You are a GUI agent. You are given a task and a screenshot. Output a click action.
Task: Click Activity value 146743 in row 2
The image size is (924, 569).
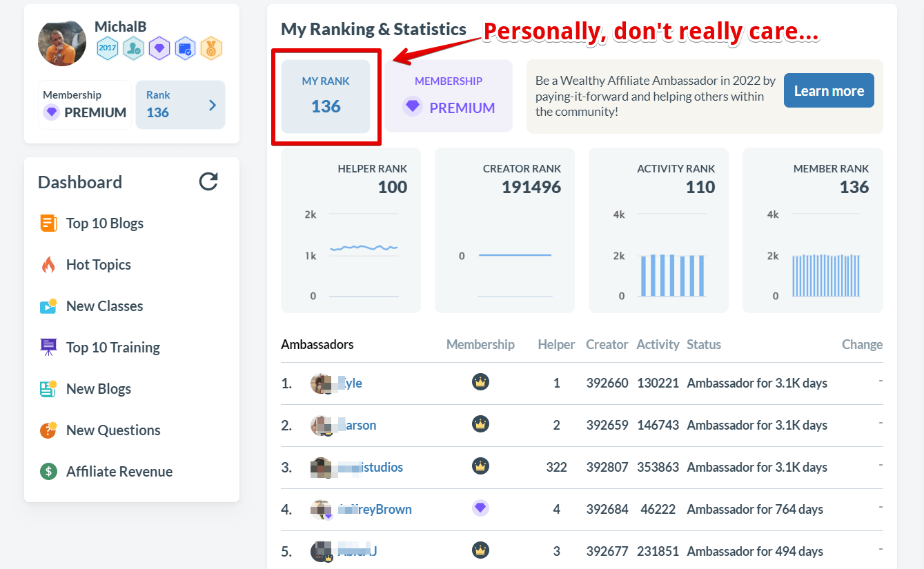[658, 426]
